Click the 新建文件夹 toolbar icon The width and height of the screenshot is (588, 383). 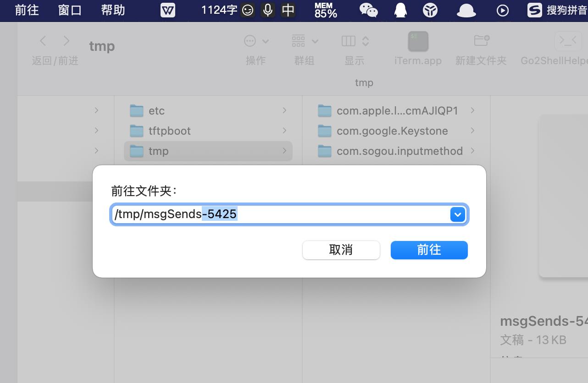(481, 41)
